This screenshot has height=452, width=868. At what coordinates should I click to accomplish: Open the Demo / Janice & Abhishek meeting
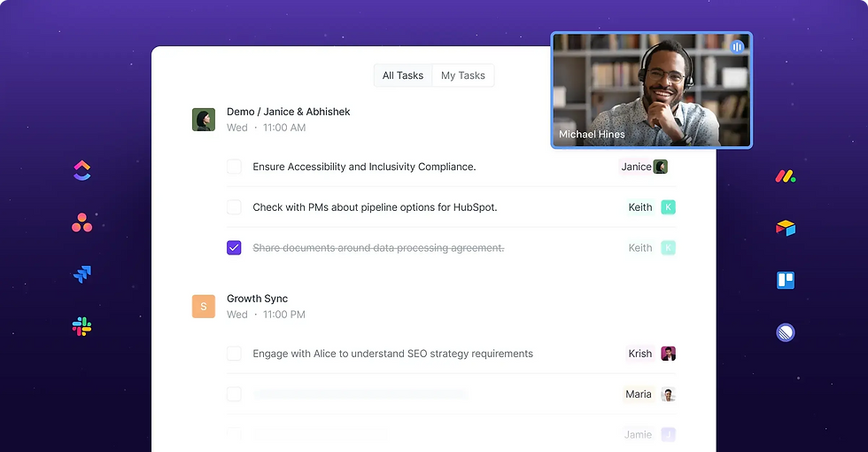289,112
